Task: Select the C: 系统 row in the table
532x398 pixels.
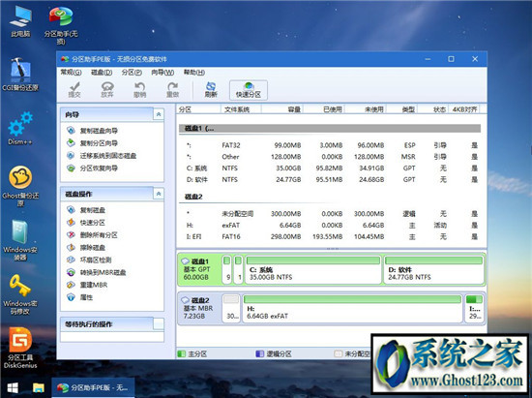Action: point(331,168)
